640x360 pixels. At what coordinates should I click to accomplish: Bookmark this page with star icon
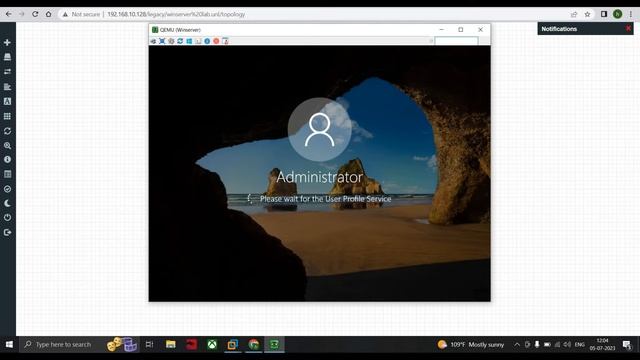point(587,14)
